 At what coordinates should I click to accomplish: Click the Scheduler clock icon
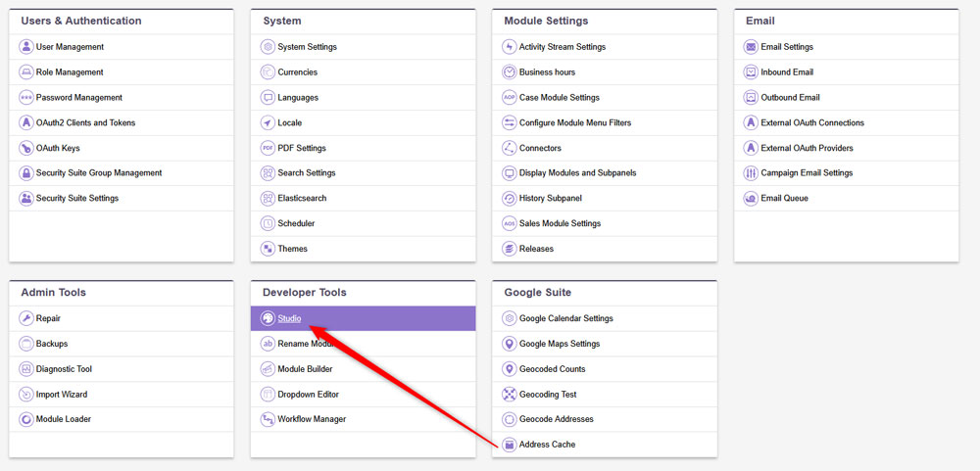(268, 223)
